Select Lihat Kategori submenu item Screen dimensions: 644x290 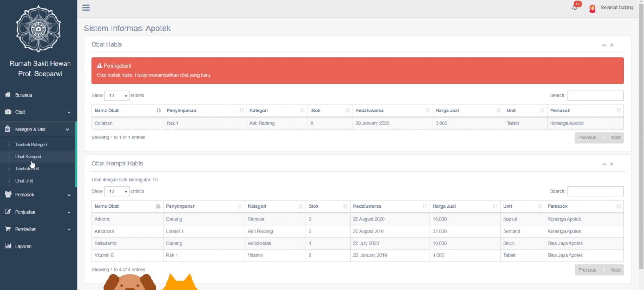click(x=28, y=157)
